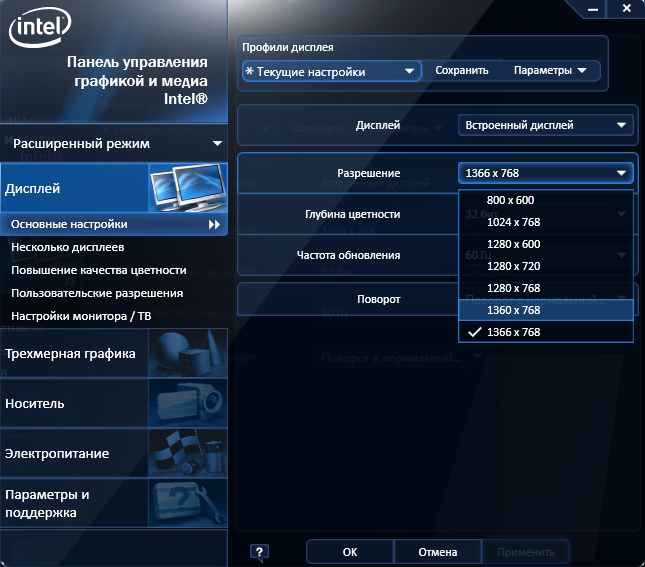The height and width of the screenshot is (567, 645).
Task: Open Настройки монитора / ТВ
Action: 81,316
